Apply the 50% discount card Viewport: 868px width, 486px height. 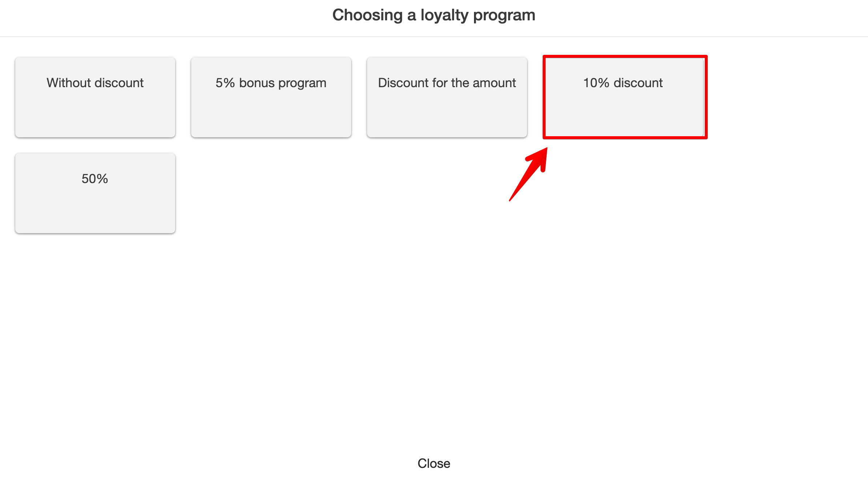[x=95, y=203]
